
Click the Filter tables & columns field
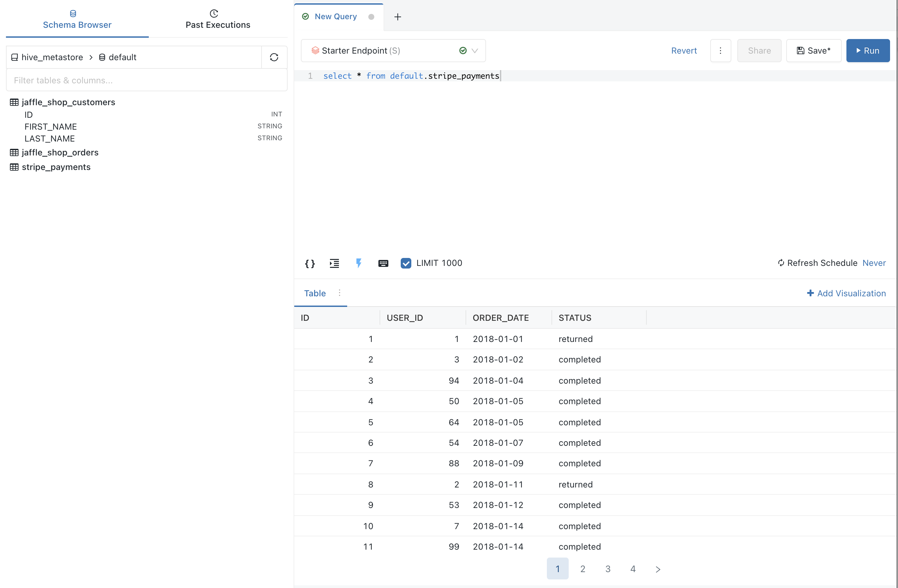click(x=146, y=80)
